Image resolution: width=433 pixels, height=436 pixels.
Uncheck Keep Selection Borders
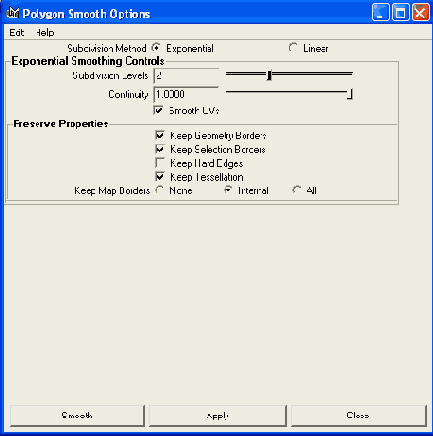tap(160, 149)
